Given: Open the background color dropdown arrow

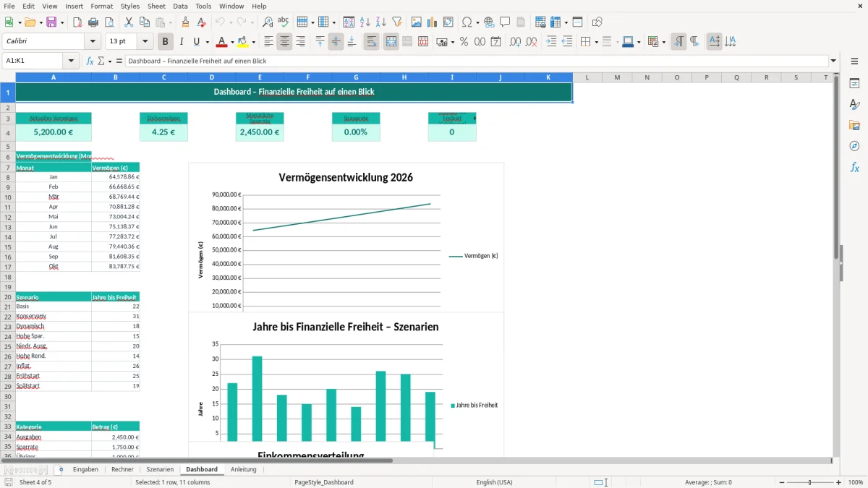Looking at the screenshot, I should (253, 42).
